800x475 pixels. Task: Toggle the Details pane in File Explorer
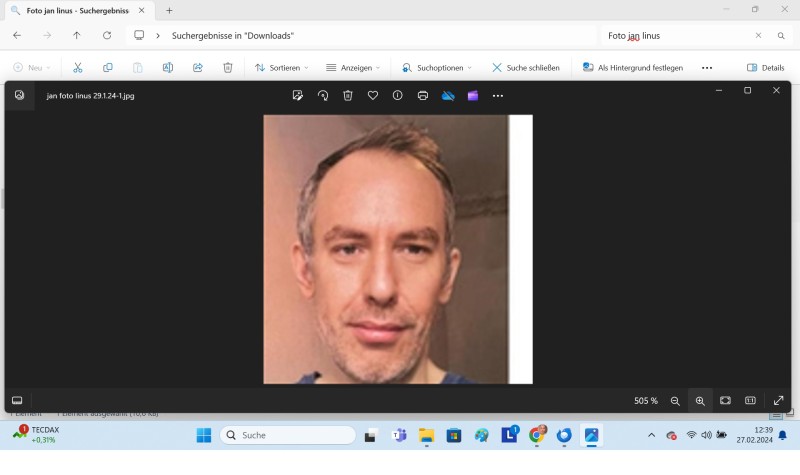[x=765, y=67]
